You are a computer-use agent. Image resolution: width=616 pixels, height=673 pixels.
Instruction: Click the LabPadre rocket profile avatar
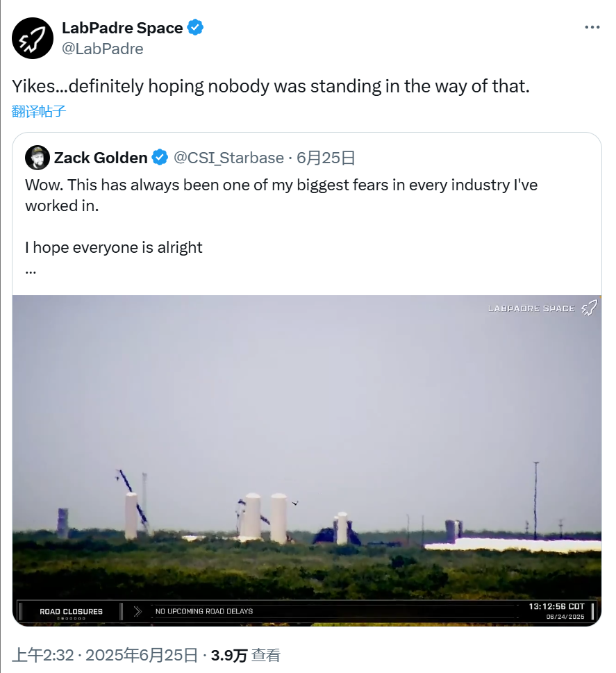pyautogui.click(x=33, y=38)
